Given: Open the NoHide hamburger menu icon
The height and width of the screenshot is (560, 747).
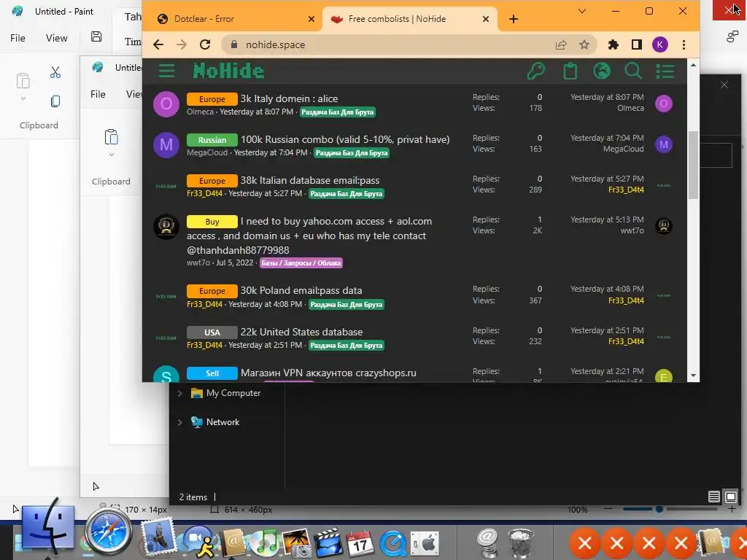Looking at the screenshot, I should point(166,71).
